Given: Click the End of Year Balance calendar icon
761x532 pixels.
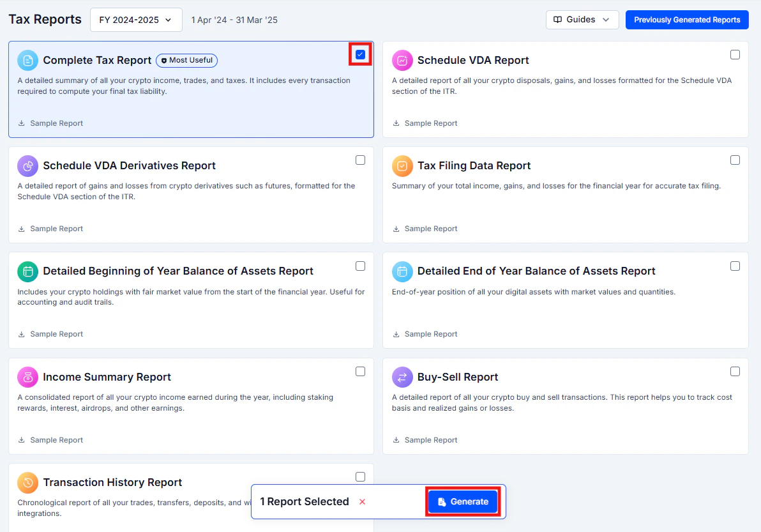Looking at the screenshot, I should tap(402, 271).
